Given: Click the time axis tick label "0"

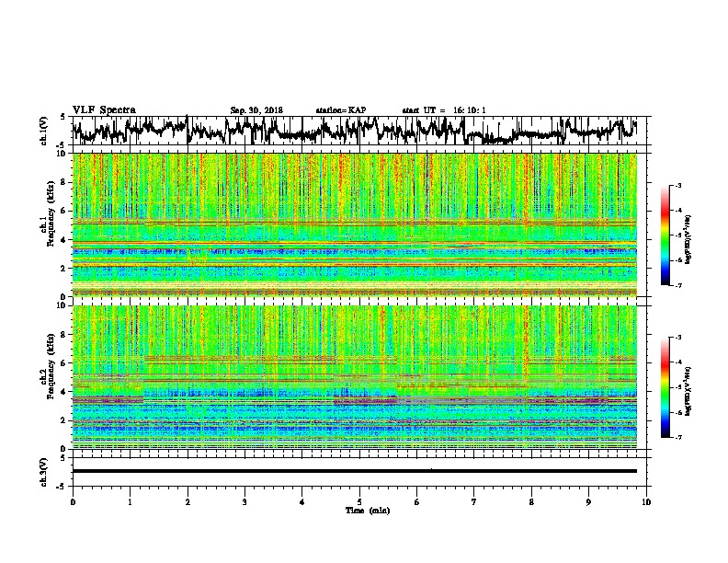Looking at the screenshot, I should 73,502.
